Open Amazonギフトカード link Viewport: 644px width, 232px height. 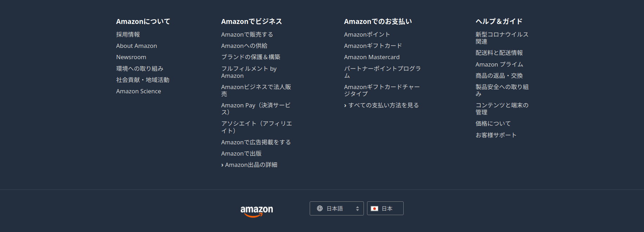click(373, 46)
